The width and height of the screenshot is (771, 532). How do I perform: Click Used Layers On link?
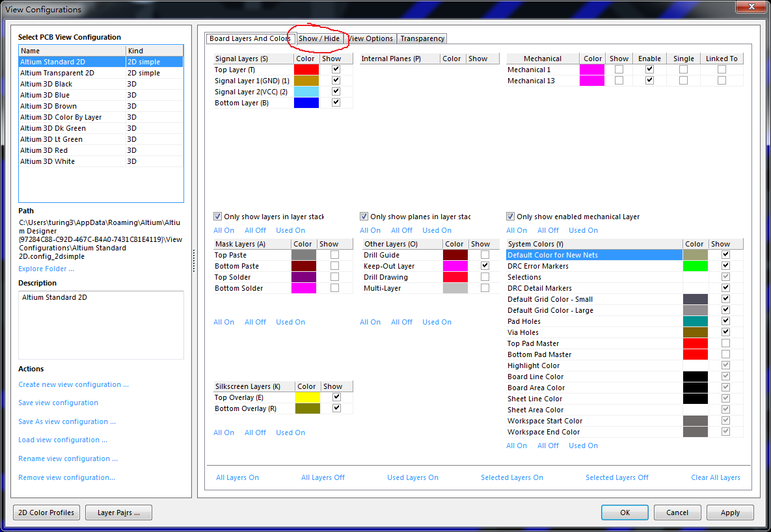pyautogui.click(x=413, y=477)
